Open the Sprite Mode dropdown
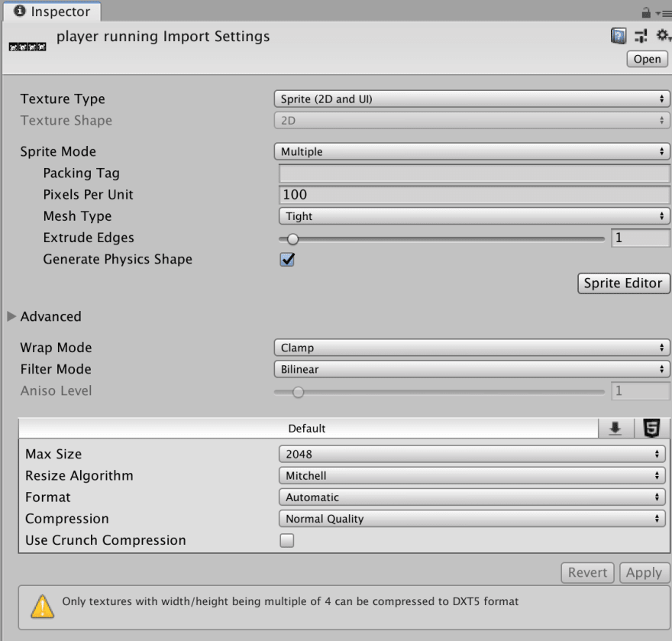Image resolution: width=672 pixels, height=641 pixels. coord(471,151)
